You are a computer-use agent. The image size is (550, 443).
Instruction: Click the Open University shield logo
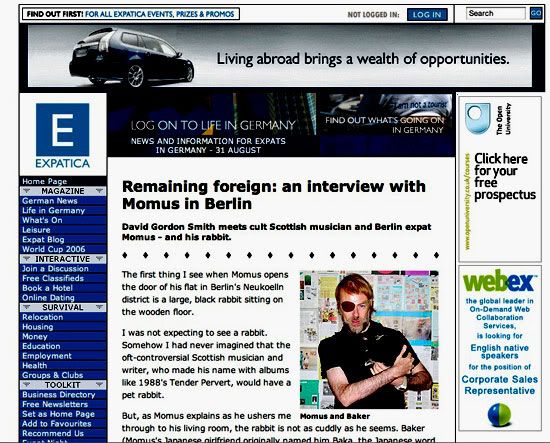point(477,118)
